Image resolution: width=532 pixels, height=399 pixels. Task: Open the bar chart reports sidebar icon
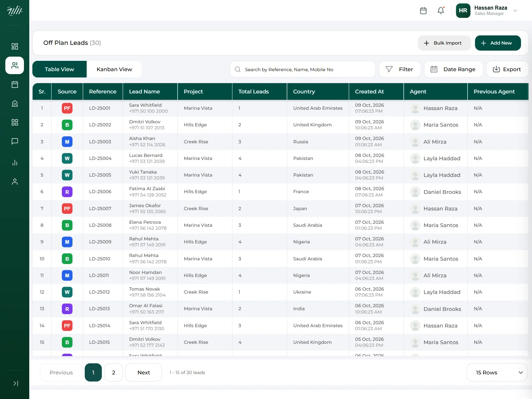pos(15,163)
